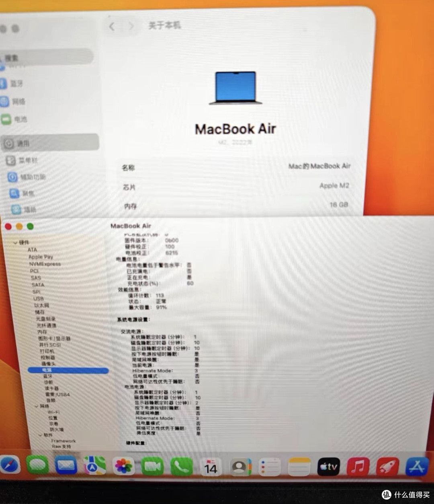This screenshot has height=504, width=434.
Task: Launch Photos from the Dock
Action: click(x=123, y=467)
